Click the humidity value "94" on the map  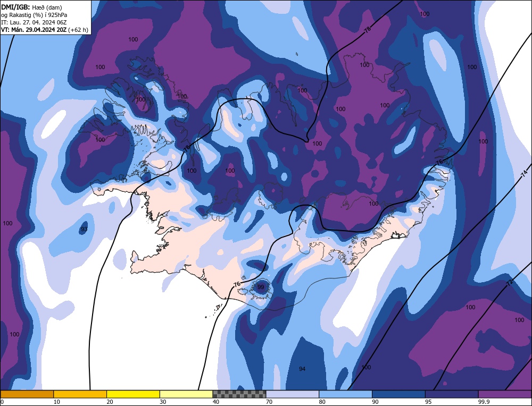coord(302,369)
